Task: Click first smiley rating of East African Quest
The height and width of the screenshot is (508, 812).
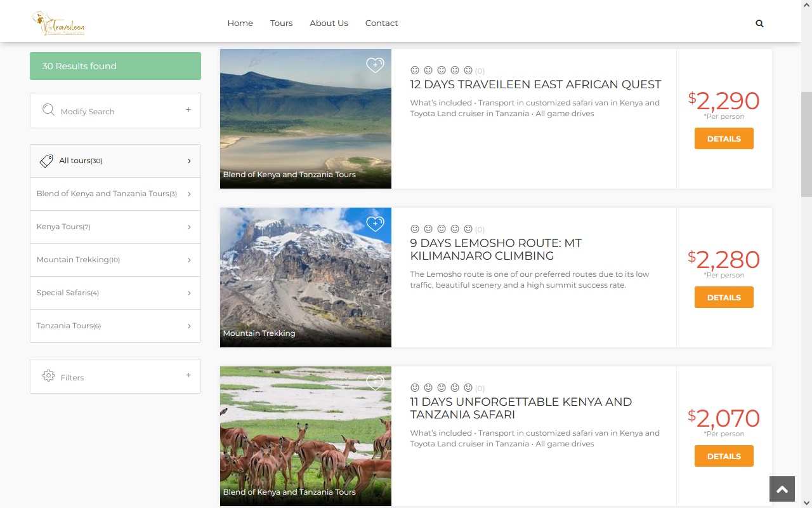Action: [415, 70]
